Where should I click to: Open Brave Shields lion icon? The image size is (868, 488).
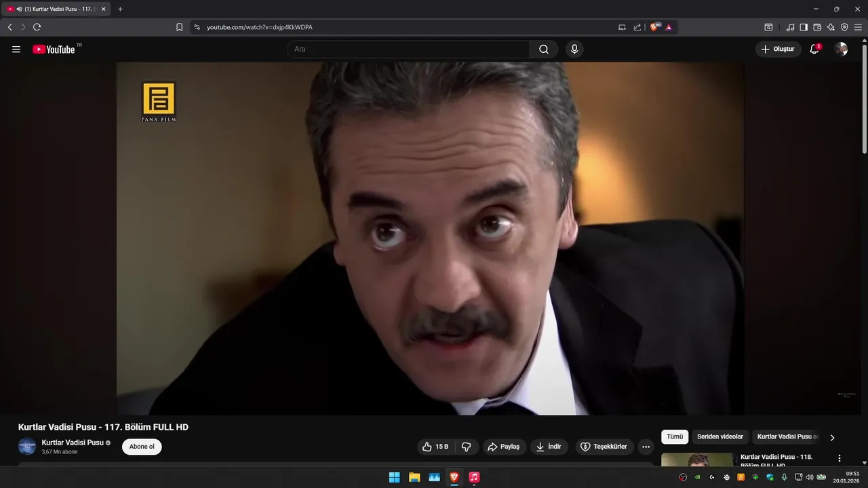pos(655,27)
